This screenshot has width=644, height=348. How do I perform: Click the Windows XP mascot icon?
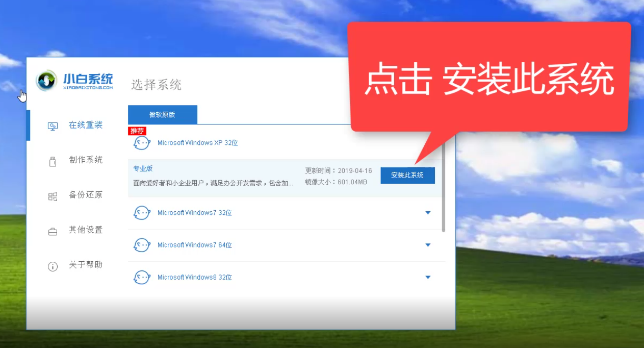(x=142, y=143)
